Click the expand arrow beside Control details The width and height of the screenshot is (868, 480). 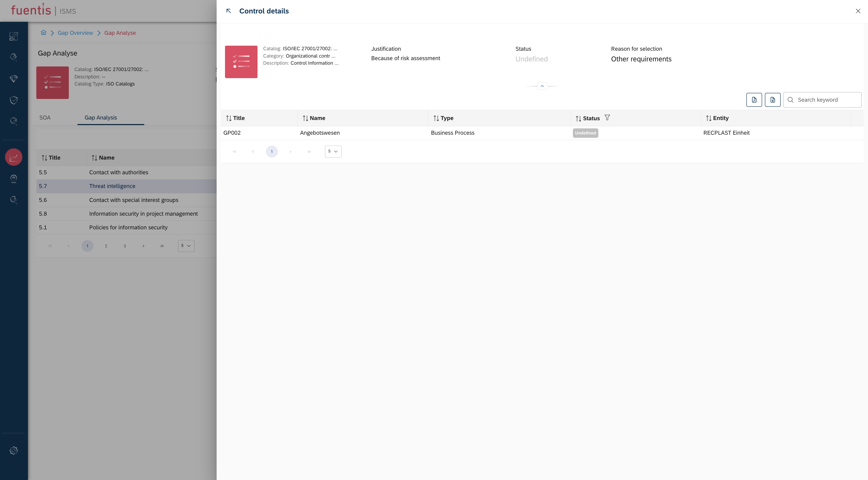click(229, 11)
